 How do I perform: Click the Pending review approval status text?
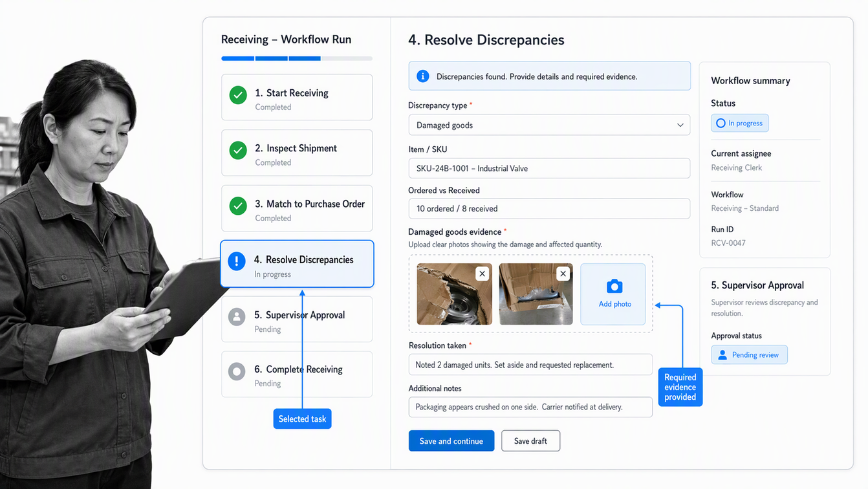755,355
